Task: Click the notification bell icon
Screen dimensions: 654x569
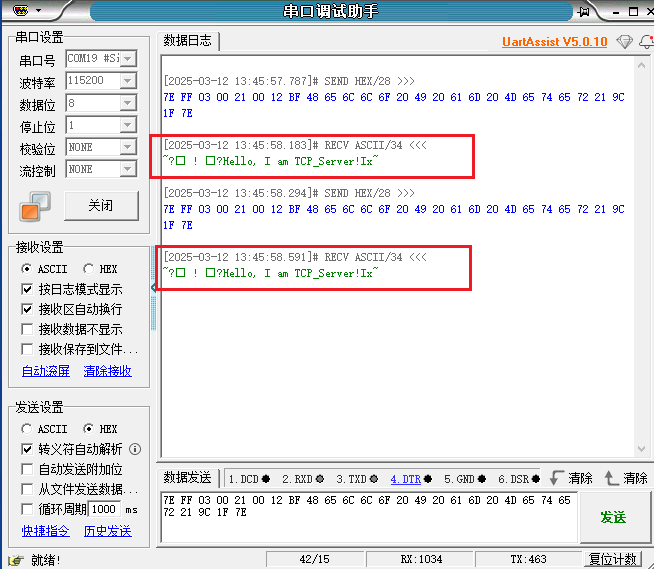Action: 646,42
